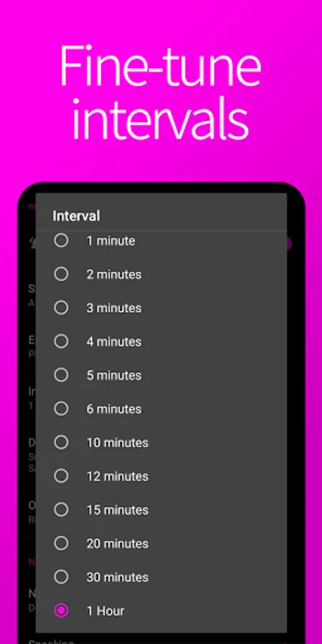Click the Interval dialog title
The image size is (322, 644).
click(x=76, y=216)
